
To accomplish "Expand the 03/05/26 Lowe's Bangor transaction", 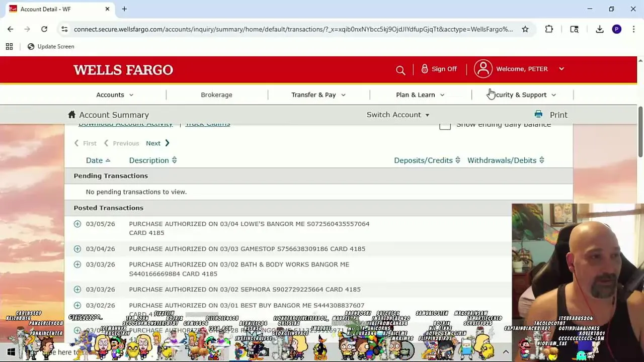I will [77, 224].
